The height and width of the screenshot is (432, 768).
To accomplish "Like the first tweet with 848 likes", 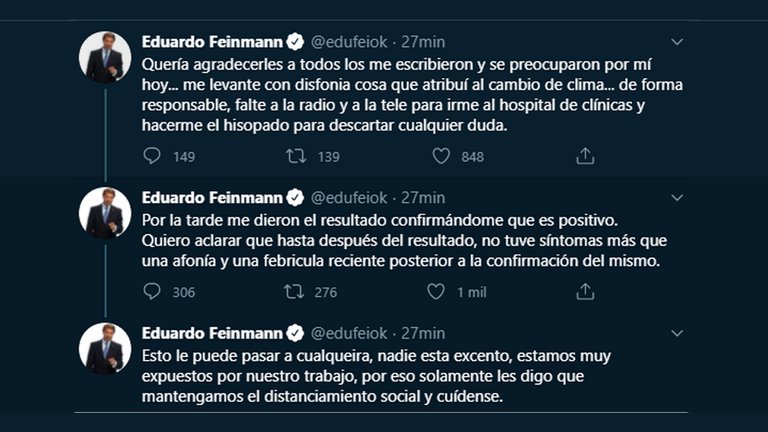I will point(441,156).
